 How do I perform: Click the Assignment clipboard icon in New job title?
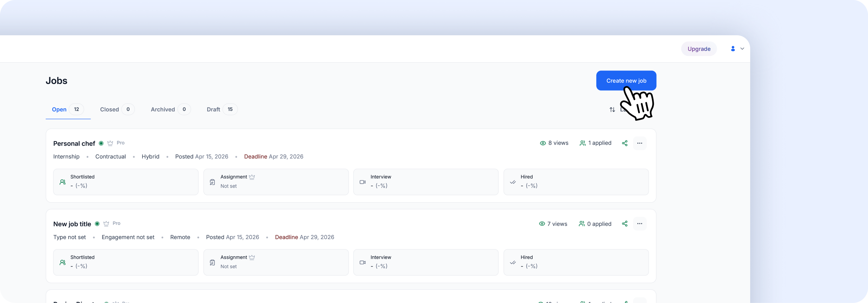pos(212,263)
